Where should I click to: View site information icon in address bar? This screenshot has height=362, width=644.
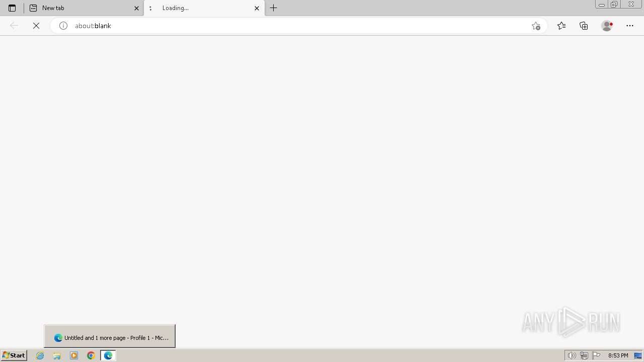point(63,26)
